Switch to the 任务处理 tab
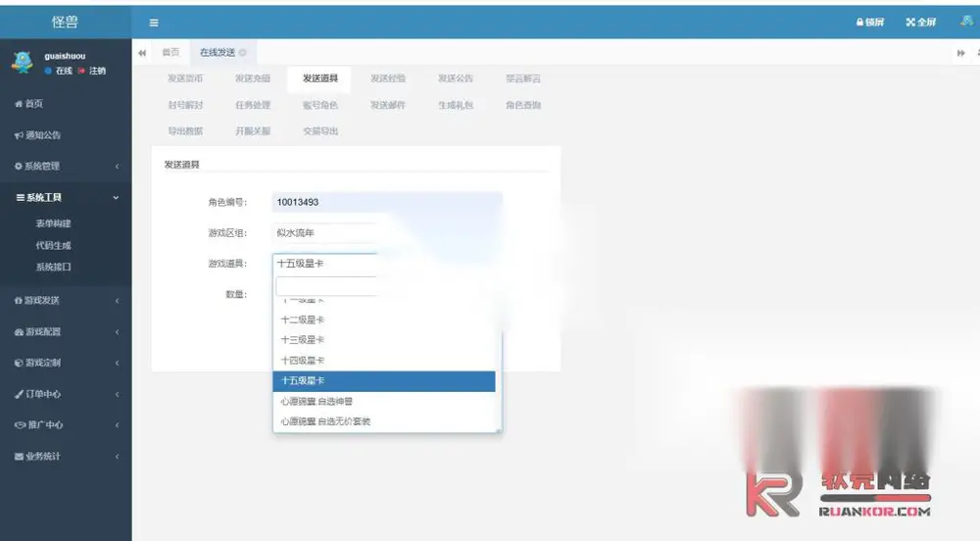Screen dimensions: 980x541 pyautogui.click(x=253, y=105)
